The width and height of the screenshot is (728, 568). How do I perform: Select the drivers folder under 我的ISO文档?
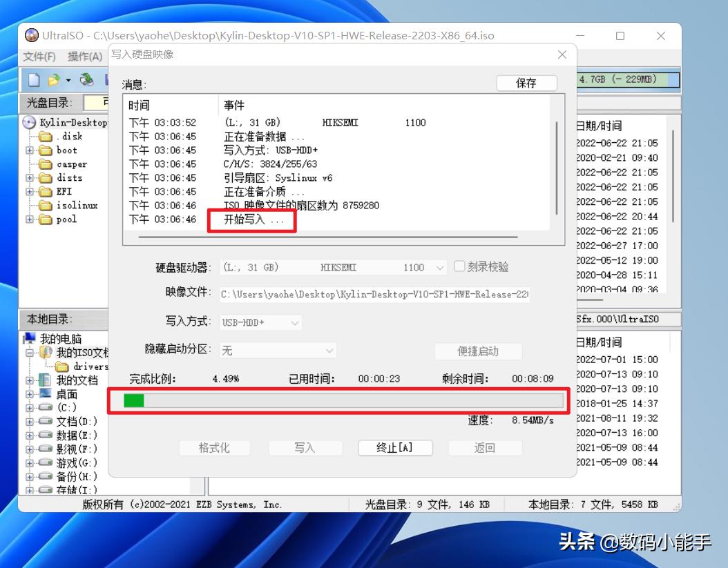click(75, 366)
